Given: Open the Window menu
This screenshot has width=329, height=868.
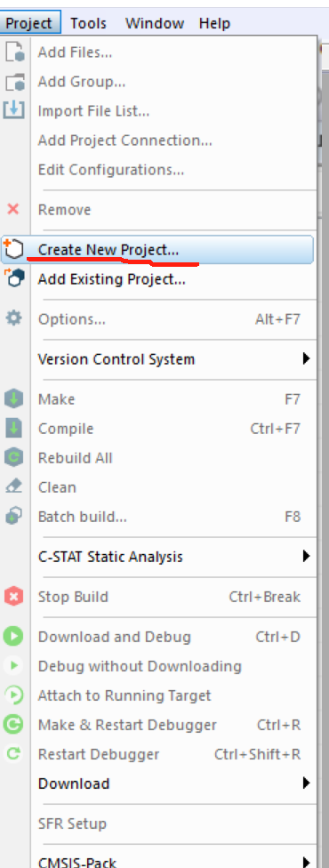Looking at the screenshot, I should click(154, 23).
